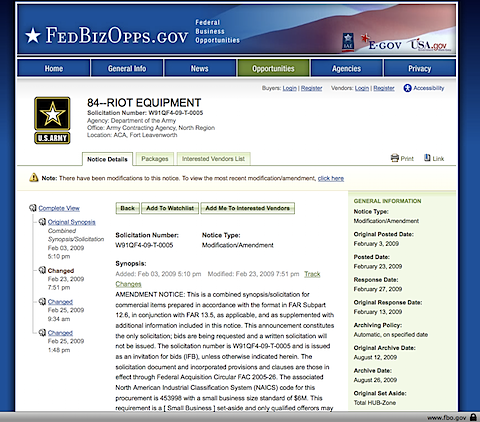Image resolution: width=480 pixels, height=422 pixels.
Task: Select the Notice Details tab
Action: 107,159
